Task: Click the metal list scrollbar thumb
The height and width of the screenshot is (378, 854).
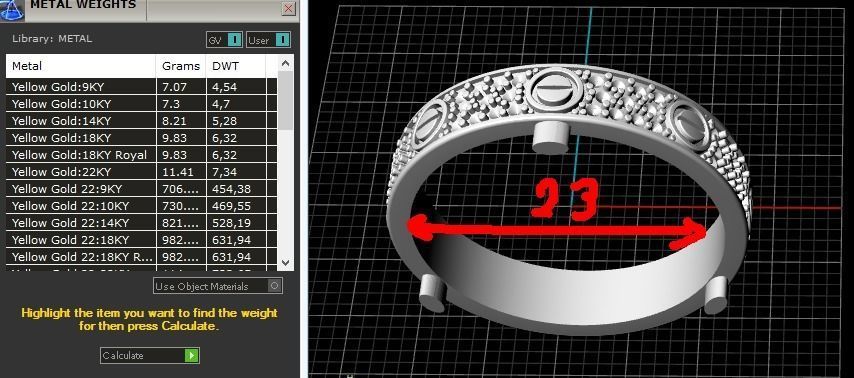Action: click(x=286, y=101)
